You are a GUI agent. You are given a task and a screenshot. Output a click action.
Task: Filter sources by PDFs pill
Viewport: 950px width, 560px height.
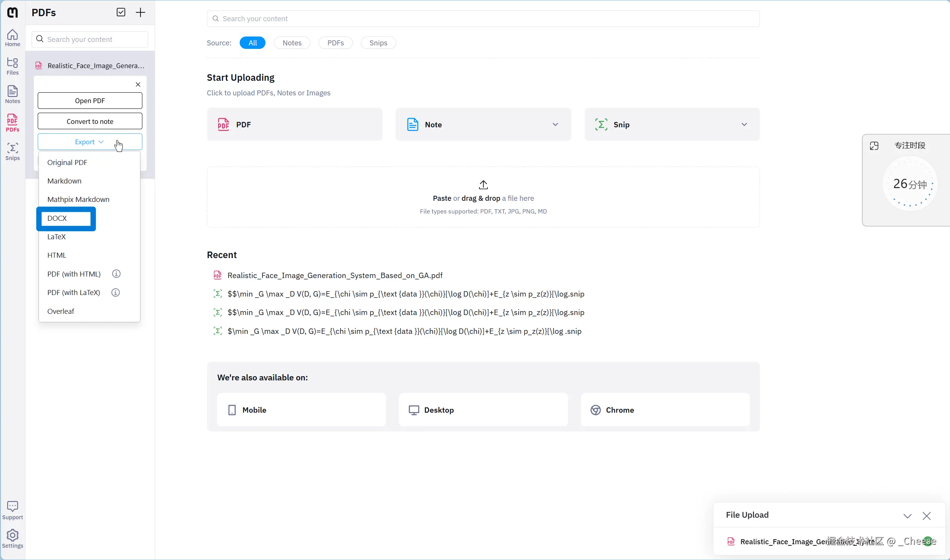click(x=335, y=43)
